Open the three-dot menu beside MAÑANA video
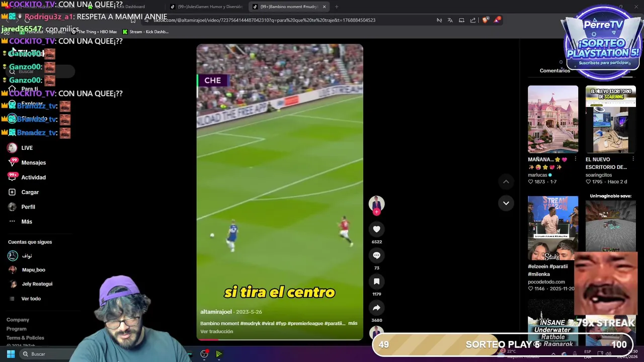The width and height of the screenshot is (644, 362). coord(575,159)
